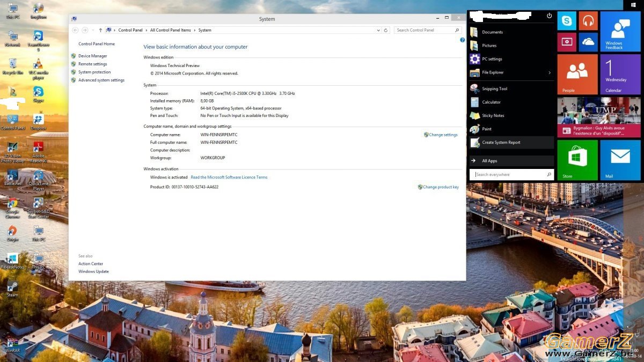The height and width of the screenshot is (362, 644).
Task: Open the address bar history dropdown
Action: click(x=379, y=30)
